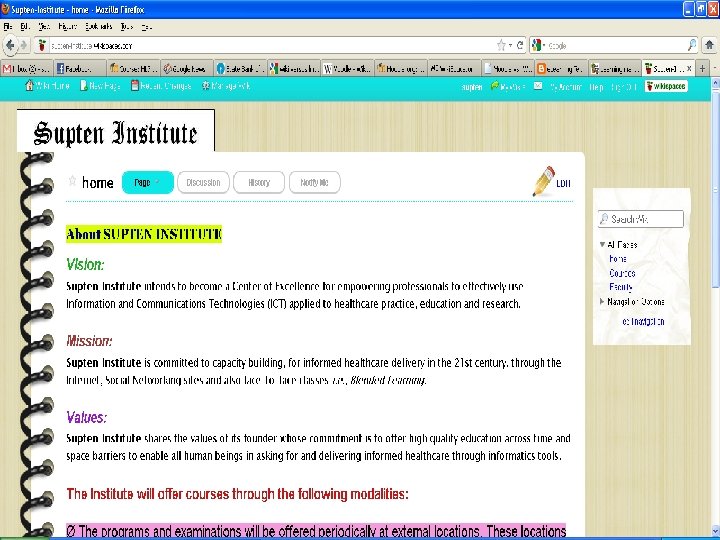Image resolution: width=720 pixels, height=540 pixels.
Task: Click the Manage Wiki gear icon
Action: [x=206, y=85]
